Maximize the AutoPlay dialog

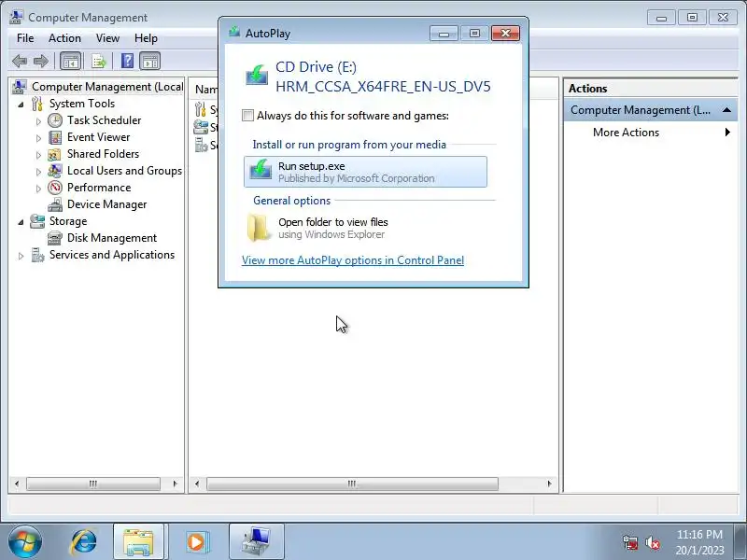(x=474, y=33)
